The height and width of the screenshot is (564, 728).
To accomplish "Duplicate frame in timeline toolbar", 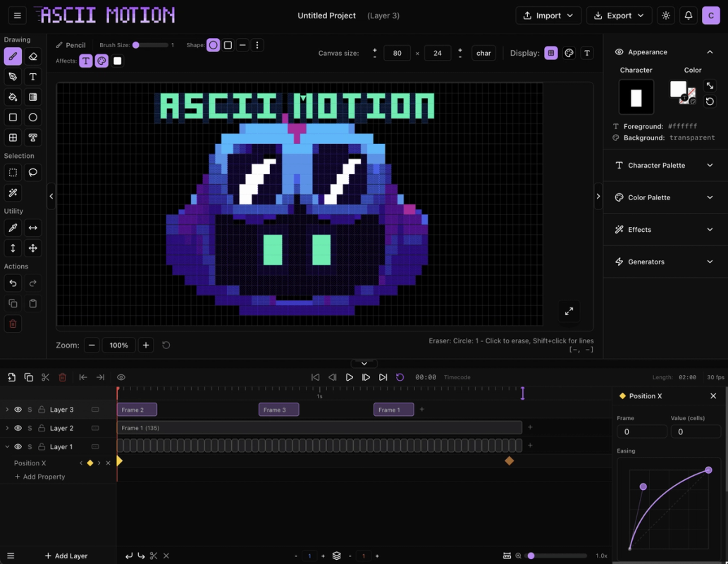I will pyautogui.click(x=28, y=377).
